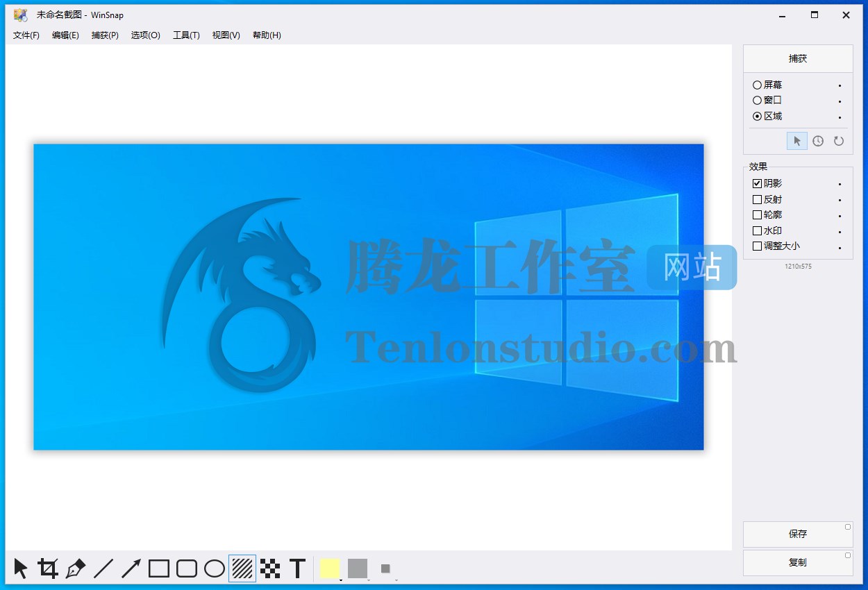Choose 屏幕 (Screen) capture mode
The height and width of the screenshot is (590, 868).
pos(767,85)
